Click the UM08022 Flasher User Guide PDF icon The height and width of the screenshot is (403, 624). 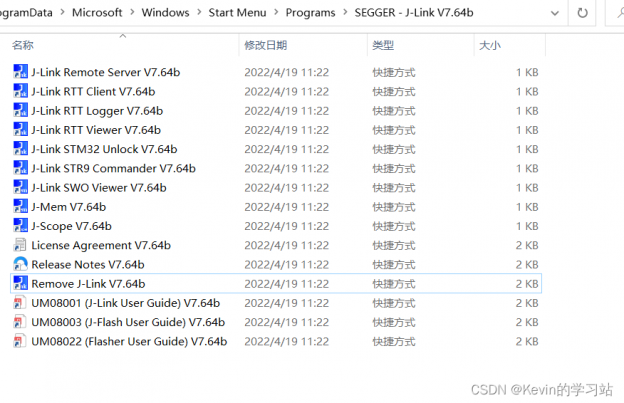click(21, 342)
